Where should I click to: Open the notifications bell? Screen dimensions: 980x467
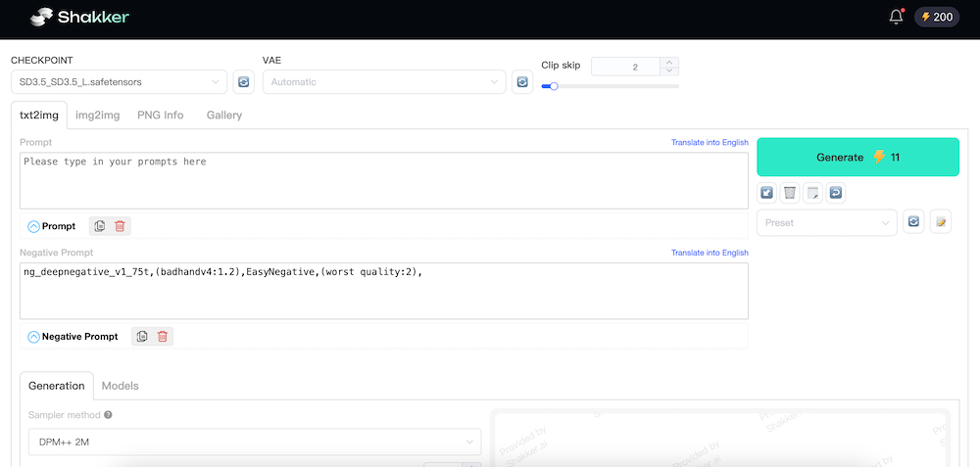pyautogui.click(x=896, y=17)
